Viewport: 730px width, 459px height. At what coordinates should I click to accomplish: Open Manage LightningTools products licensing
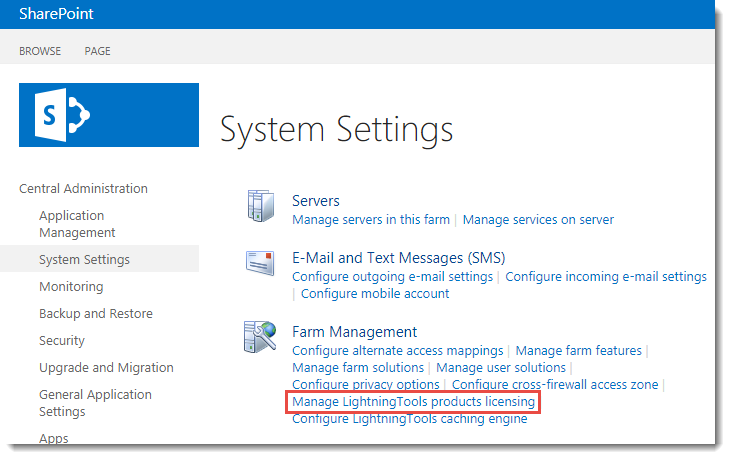[413, 402]
